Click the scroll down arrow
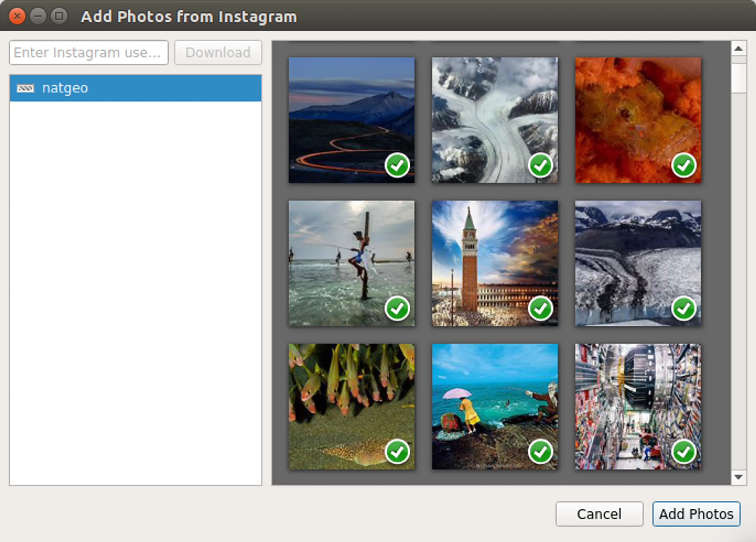 [738, 477]
